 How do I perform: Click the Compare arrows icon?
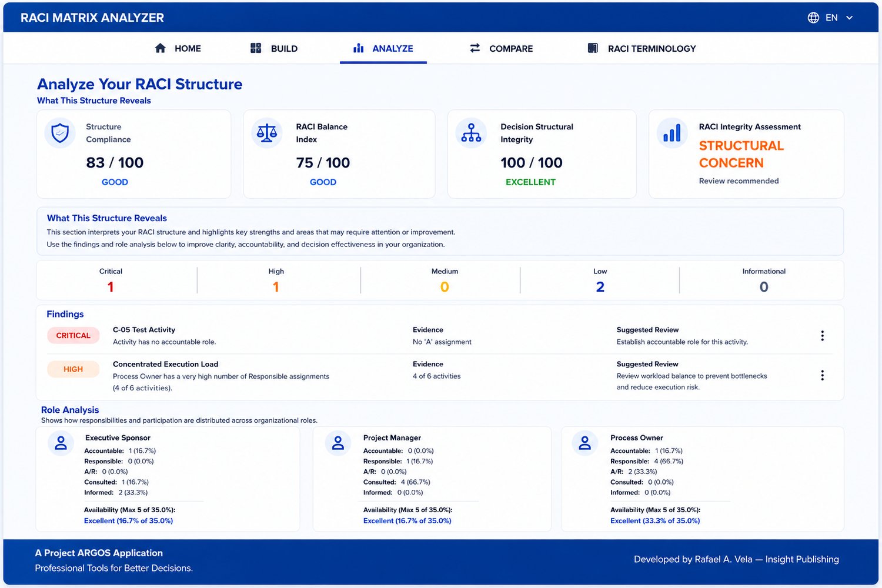point(475,48)
